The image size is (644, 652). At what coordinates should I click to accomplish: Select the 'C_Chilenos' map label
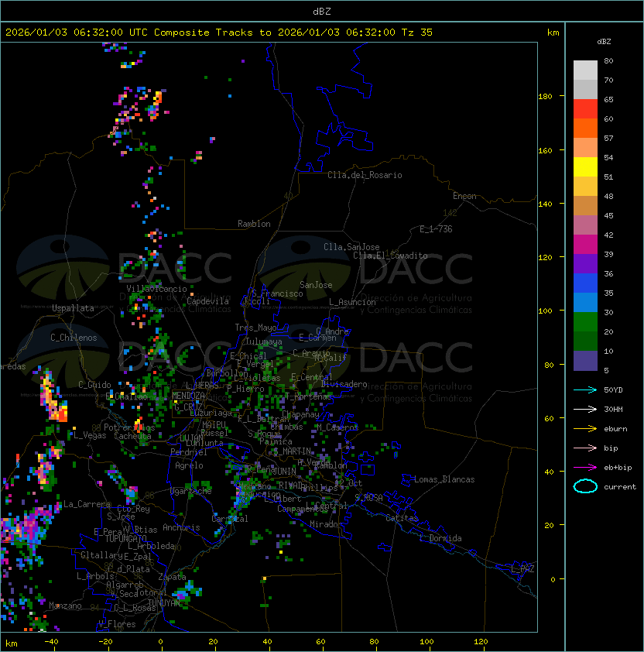(x=74, y=338)
